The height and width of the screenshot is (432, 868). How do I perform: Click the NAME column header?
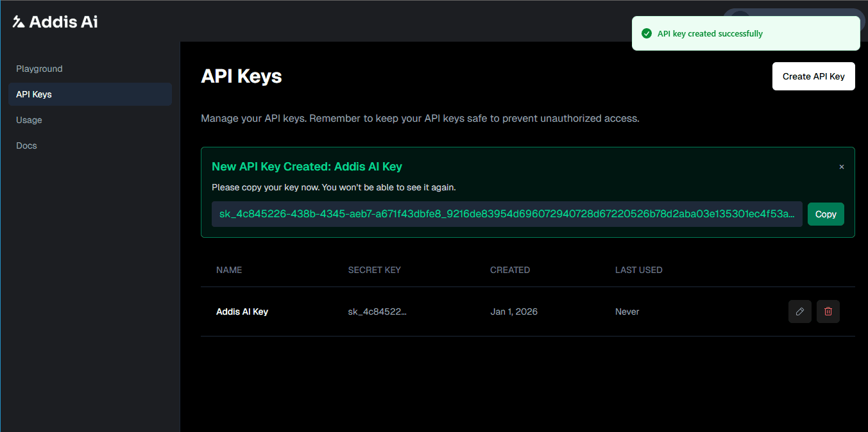pyautogui.click(x=229, y=270)
